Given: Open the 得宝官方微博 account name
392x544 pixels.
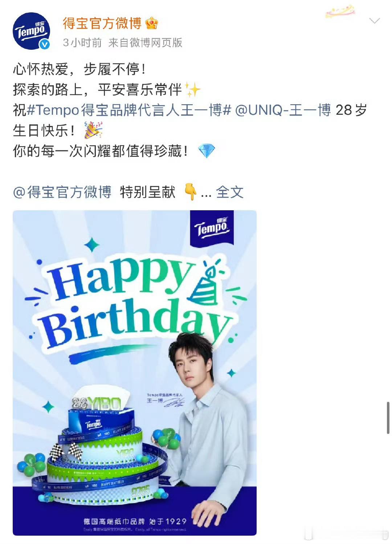Looking at the screenshot, I should coord(102,24).
